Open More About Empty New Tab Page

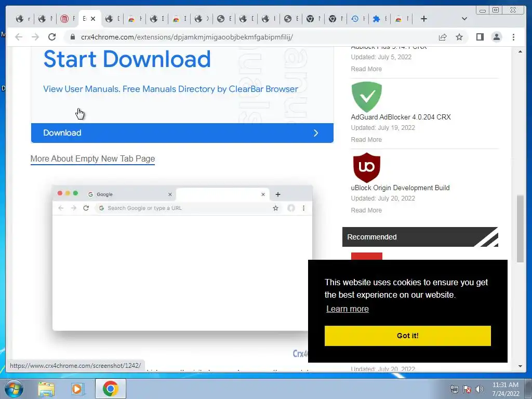tap(92, 159)
